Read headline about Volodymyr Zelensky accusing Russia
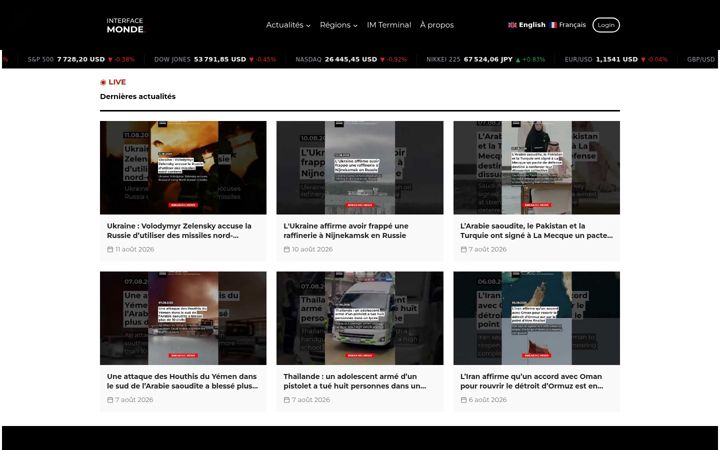This screenshot has height=450, width=720. [179, 231]
